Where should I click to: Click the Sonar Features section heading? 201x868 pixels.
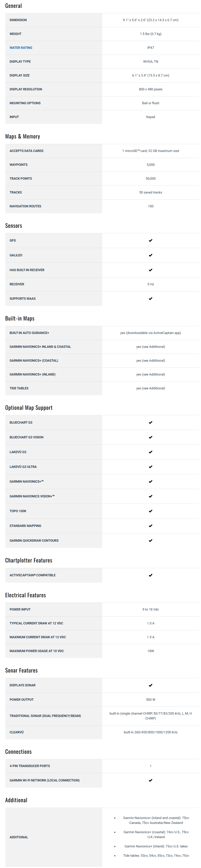21,670
